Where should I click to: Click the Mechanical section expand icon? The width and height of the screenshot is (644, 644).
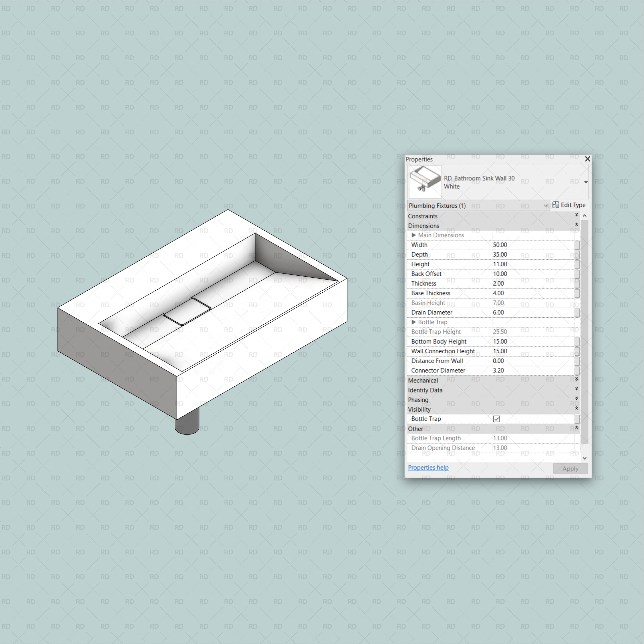pos(579,380)
